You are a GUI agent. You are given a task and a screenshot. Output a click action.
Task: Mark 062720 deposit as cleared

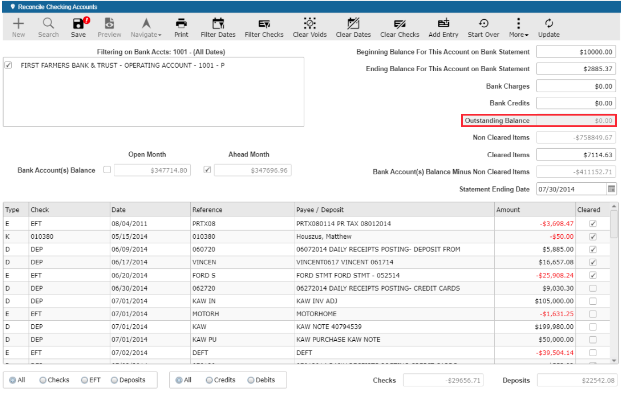coord(593,288)
